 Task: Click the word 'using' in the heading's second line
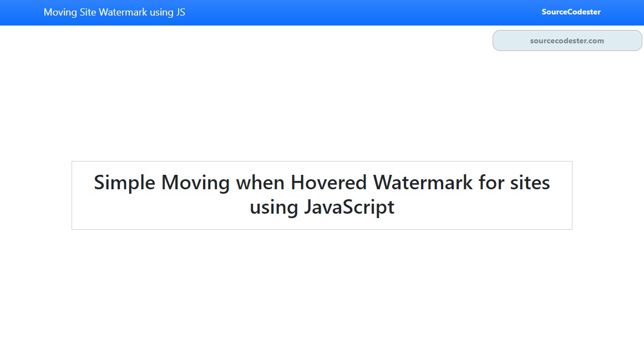click(274, 207)
